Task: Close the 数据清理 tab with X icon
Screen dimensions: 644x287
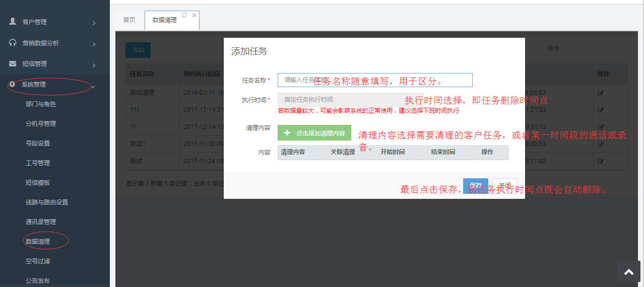Action: click(195, 15)
